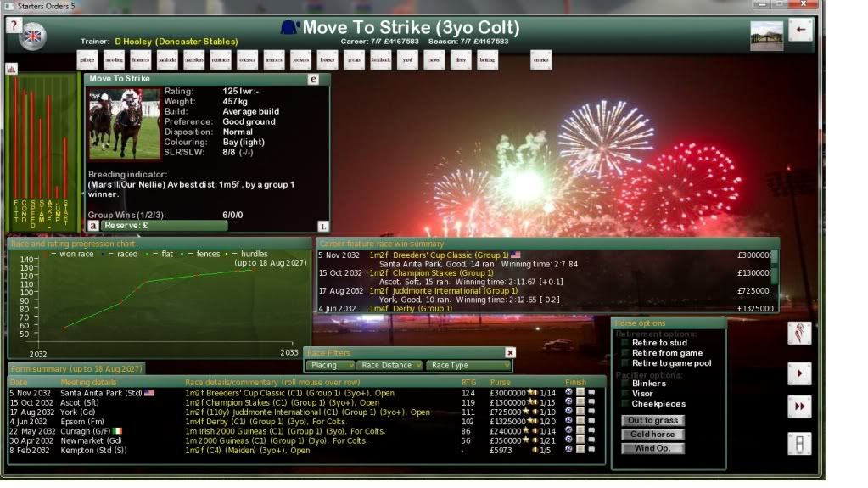This screenshot has height=488, width=868.
Task: Click the blue jockey silks icon
Action: pyautogui.click(x=289, y=27)
